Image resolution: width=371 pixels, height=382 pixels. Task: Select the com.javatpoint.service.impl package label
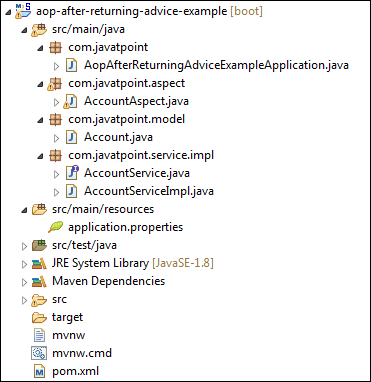pyautogui.click(x=141, y=155)
